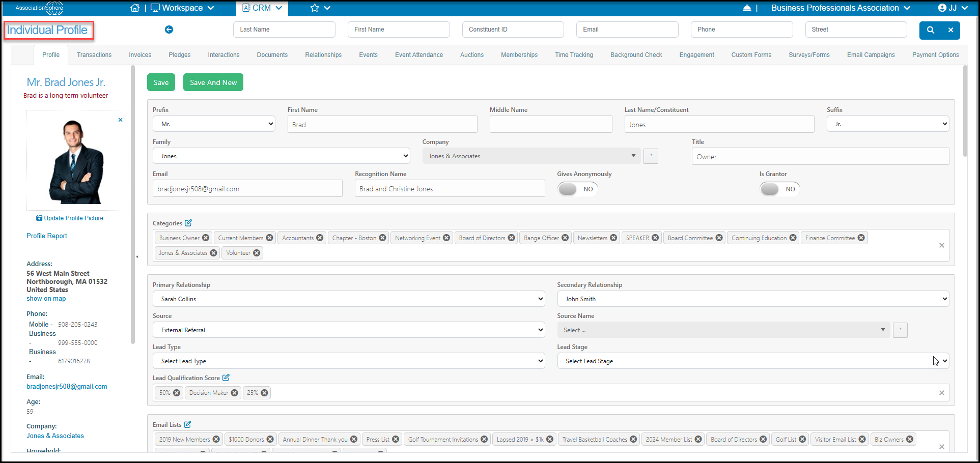Switch to the Transactions tab
This screenshot has height=463, width=980.
(94, 55)
